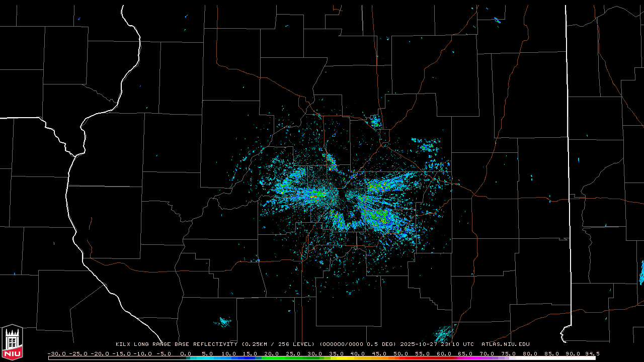Viewport: 644px width, 362px height.
Task: Click the red segment of the color scale
Action: point(418,358)
